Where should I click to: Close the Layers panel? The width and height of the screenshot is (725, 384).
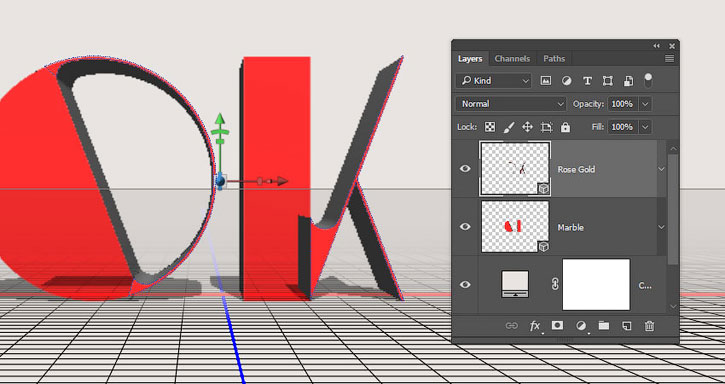[x=672, y=46]
